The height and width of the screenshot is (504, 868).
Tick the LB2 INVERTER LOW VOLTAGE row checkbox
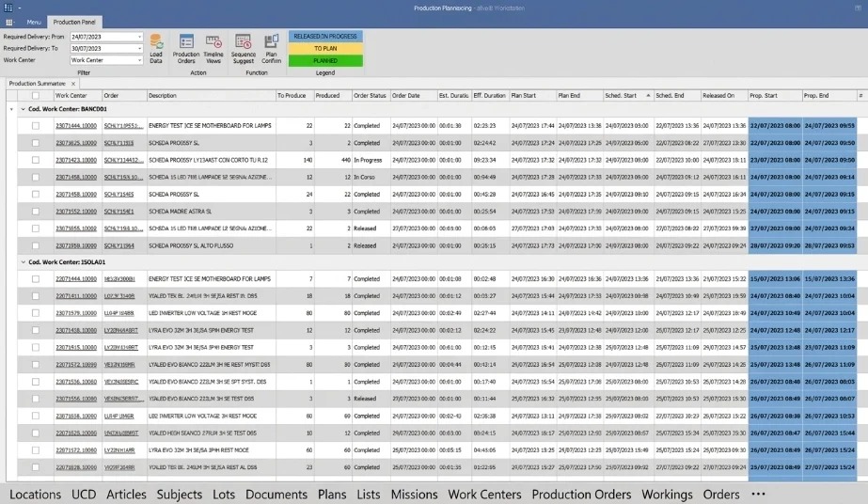point(36,416)
